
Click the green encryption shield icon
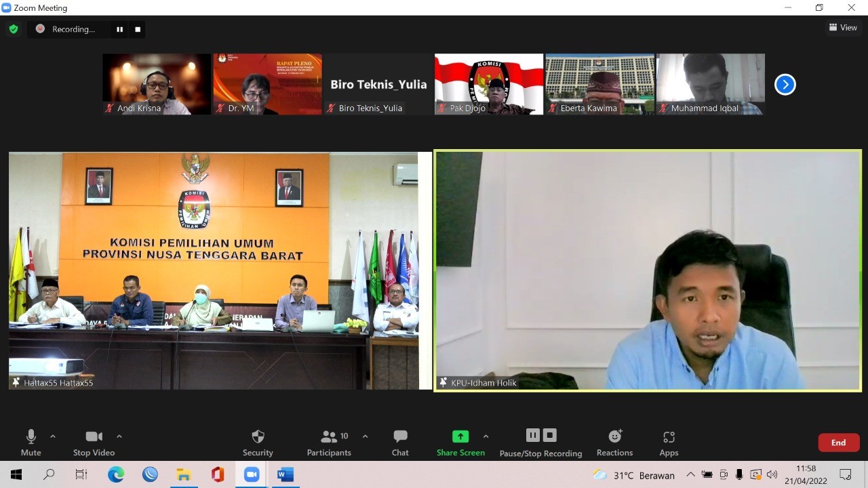(14, 29)
